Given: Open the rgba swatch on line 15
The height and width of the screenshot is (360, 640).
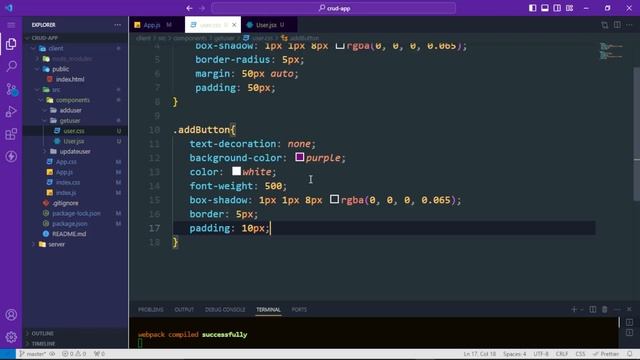Looking at the screenshot, I should coord(334,199).
